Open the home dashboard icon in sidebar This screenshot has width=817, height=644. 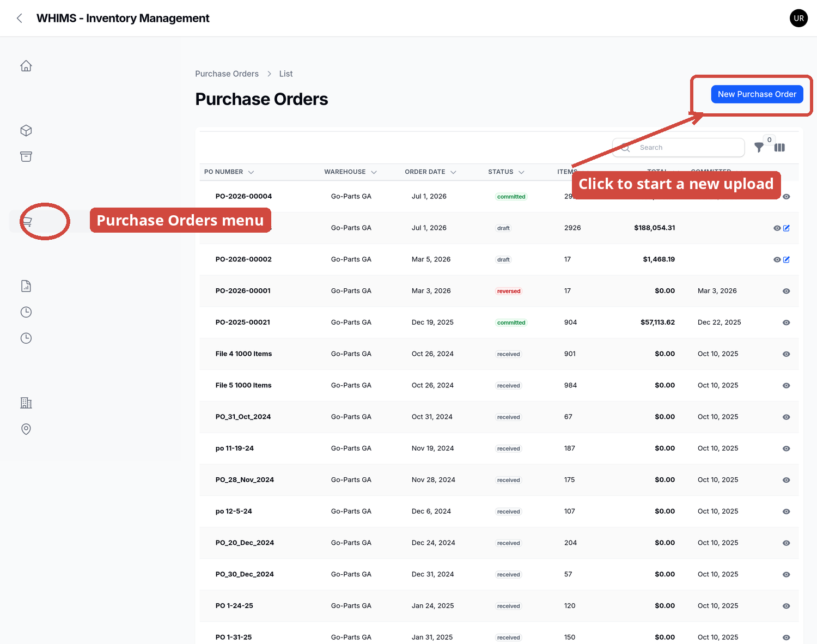26,66
